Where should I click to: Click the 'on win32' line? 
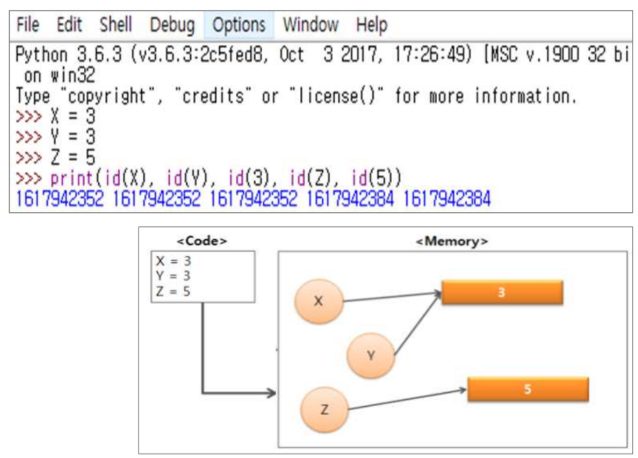[59, 76]
